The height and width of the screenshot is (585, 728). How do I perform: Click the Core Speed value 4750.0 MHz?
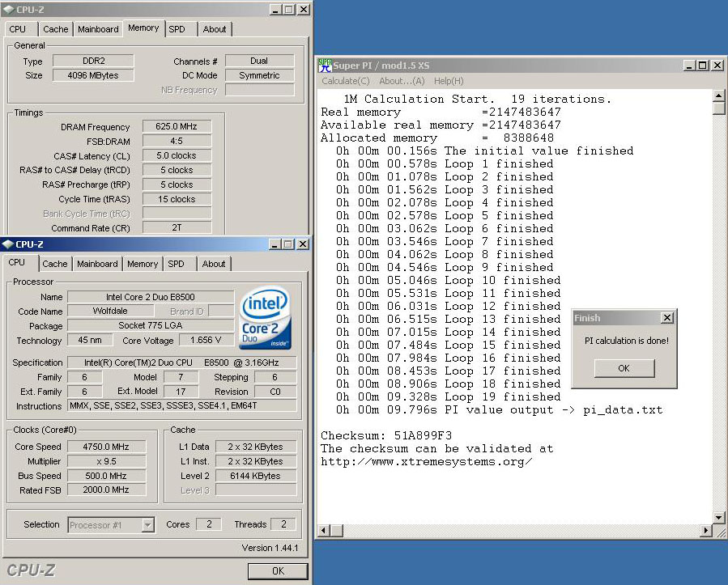click(x=106, y=447)
